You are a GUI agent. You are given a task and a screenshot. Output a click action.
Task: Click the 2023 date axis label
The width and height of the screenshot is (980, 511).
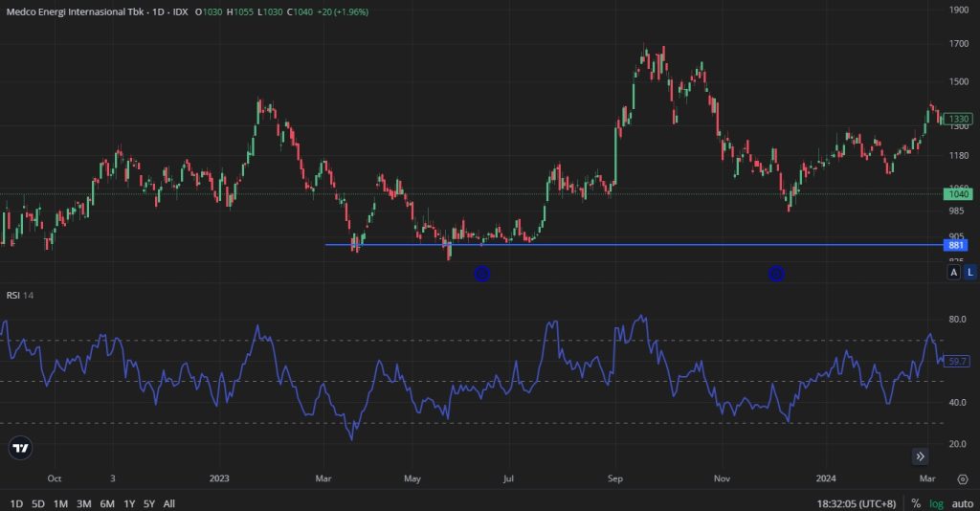click(219, 478)
